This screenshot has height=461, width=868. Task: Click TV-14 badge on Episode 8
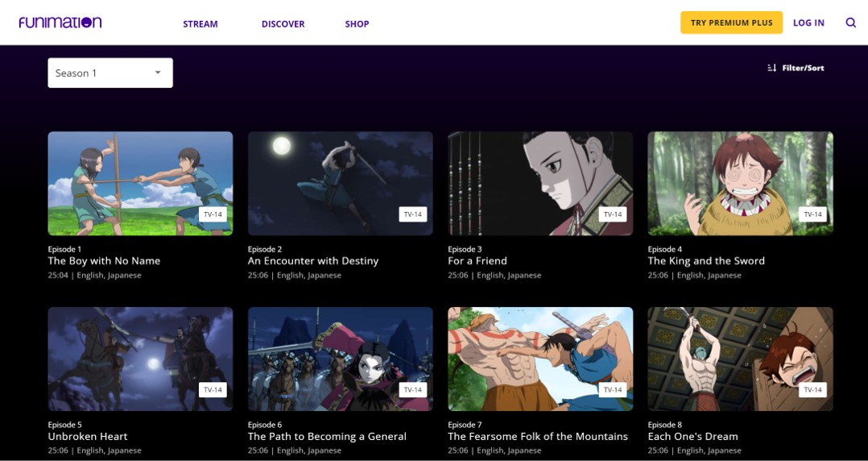[x=812, y=389]
